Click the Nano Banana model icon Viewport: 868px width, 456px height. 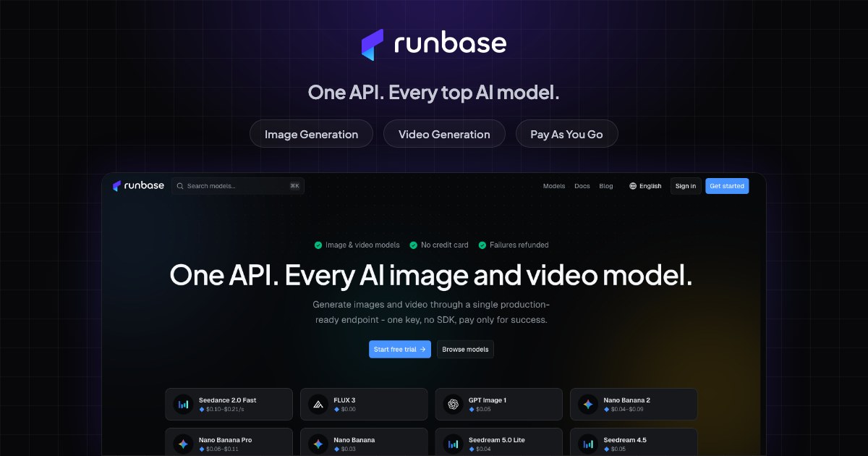318,444
